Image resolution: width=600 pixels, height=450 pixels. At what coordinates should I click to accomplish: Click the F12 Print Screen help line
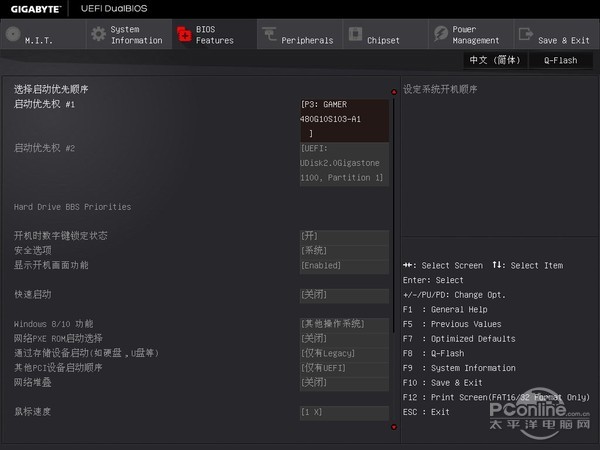pos(496,398)
